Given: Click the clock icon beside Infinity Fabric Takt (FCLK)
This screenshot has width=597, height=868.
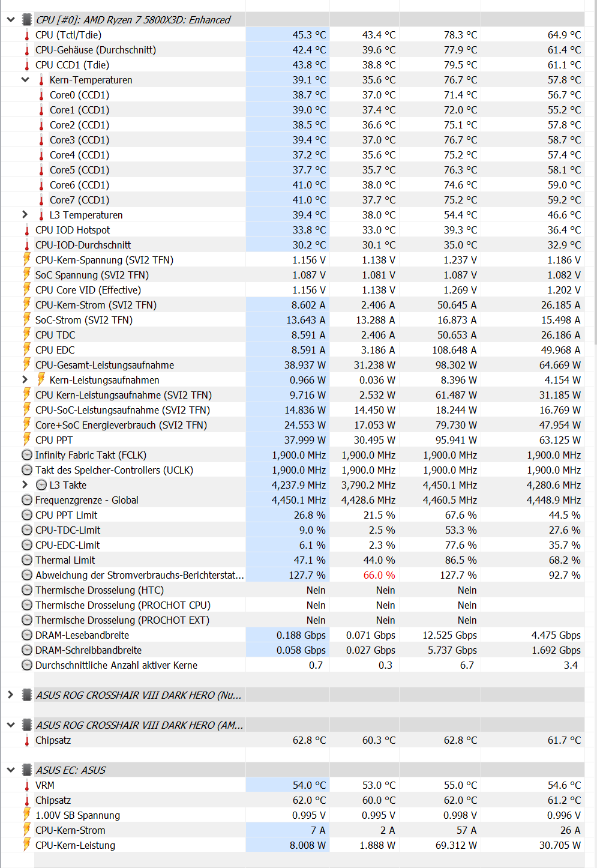Looking at the screenshot, I should click(x=27, y=455).
